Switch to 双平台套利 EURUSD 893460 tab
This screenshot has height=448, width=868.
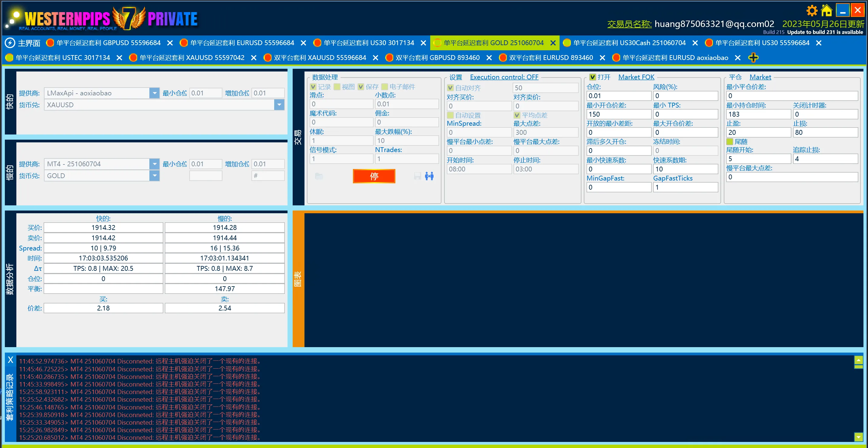tap(551, 58)
